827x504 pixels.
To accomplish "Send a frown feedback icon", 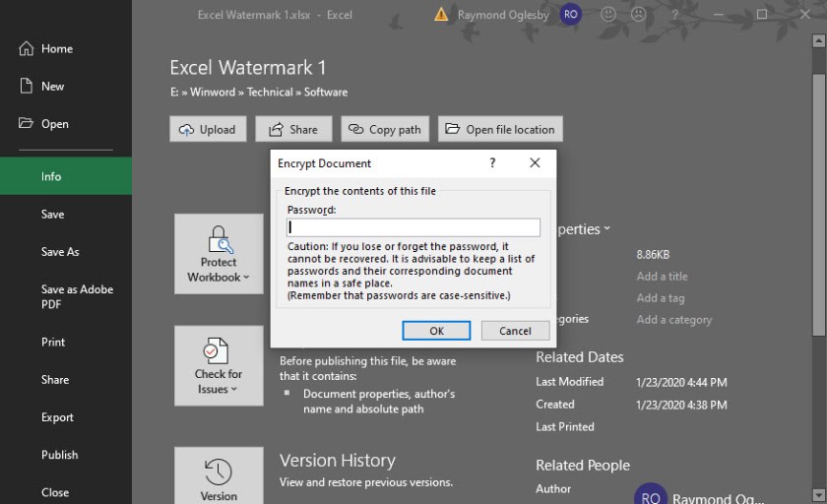I will [x=638, y=14].
